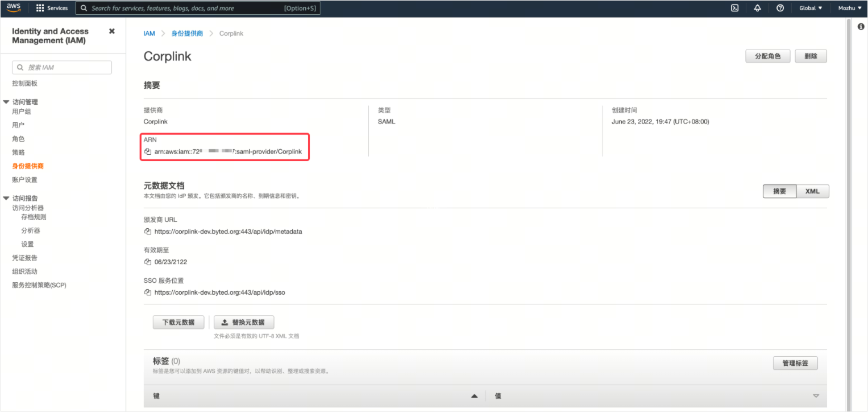Screen dimensions: 868x412
Task: Click the SAML type value
Action: [x=386, y=122]
